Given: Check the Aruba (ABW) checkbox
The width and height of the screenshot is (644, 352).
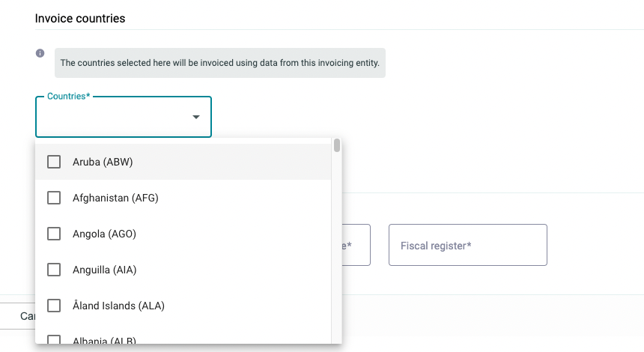Looking at the screenshot, I should point(54,162).
